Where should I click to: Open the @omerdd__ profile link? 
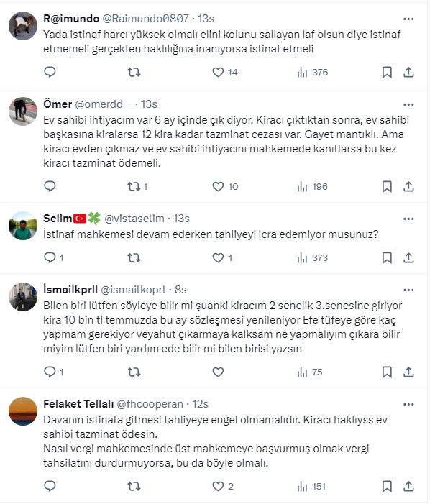(106, 104)
